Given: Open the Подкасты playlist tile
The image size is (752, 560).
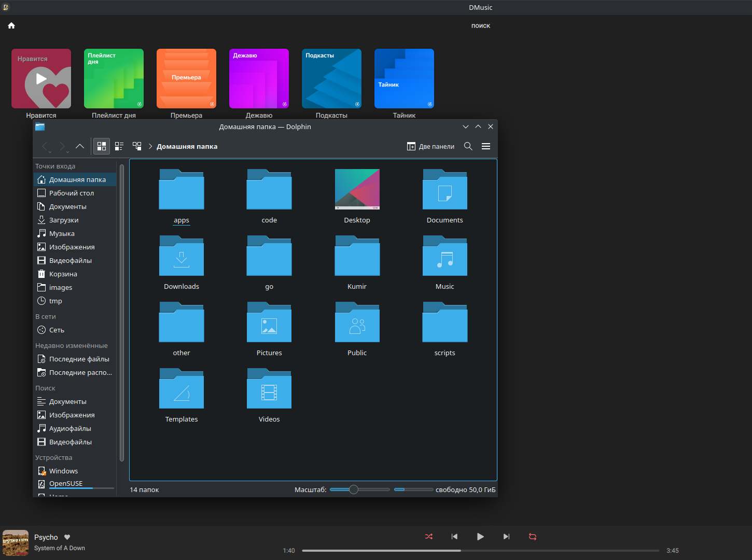Looking at the screenshot, I should click(331, 79).
